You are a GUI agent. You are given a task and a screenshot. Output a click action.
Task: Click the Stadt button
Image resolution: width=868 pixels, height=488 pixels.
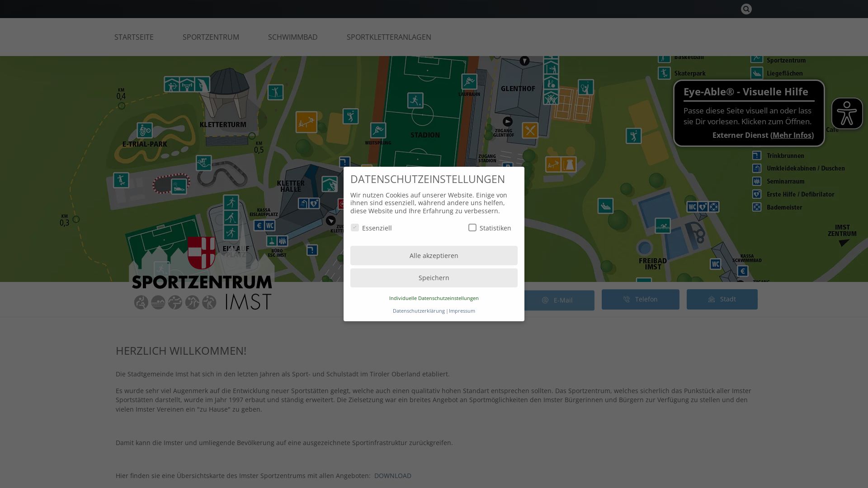coord(722,300)
